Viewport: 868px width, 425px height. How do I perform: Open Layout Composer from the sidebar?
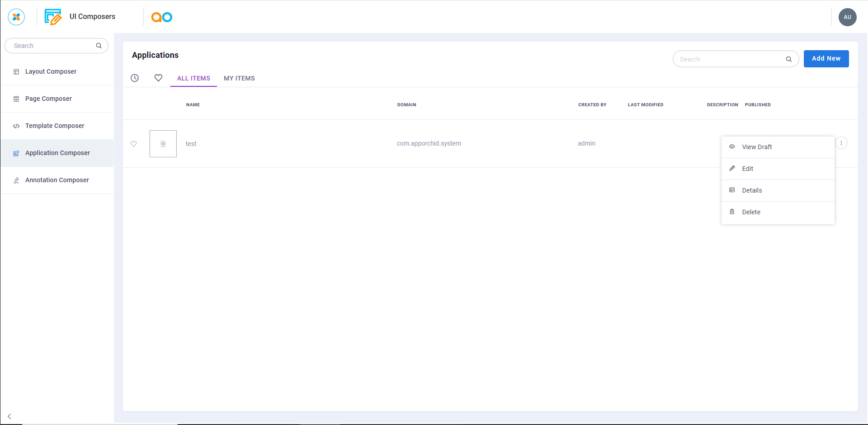(51, 71)
